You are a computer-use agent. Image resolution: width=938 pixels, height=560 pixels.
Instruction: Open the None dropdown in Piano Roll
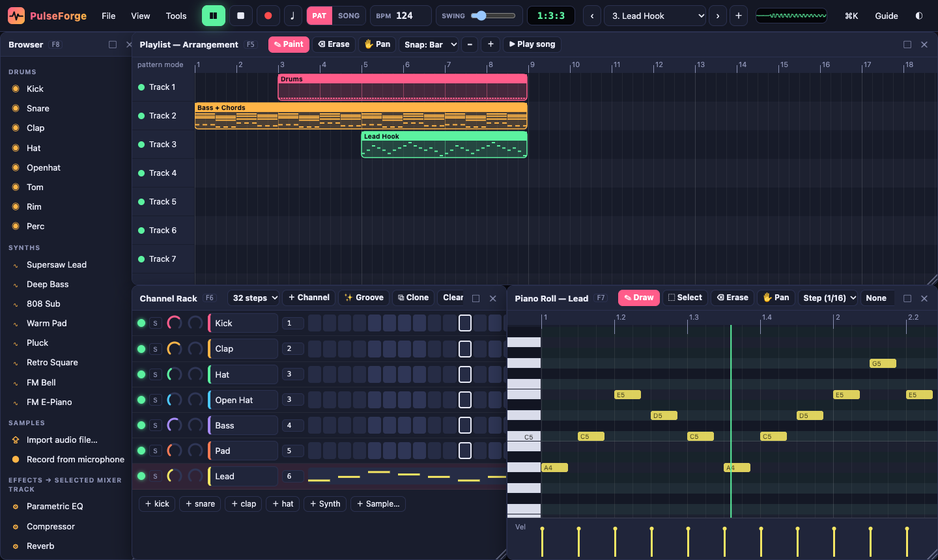876,298
